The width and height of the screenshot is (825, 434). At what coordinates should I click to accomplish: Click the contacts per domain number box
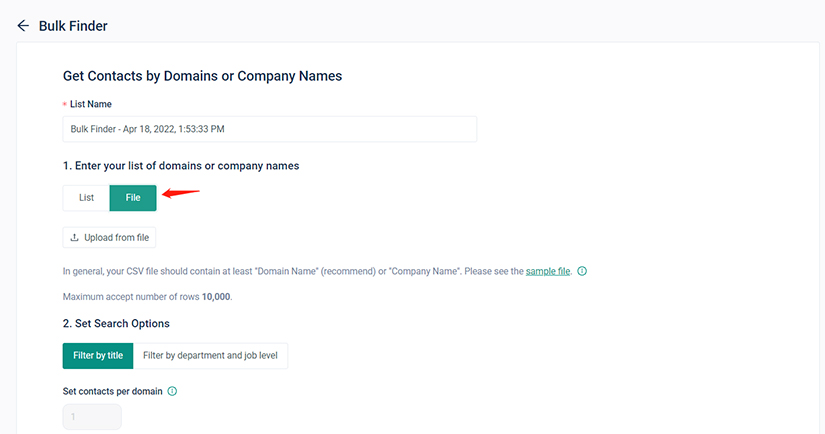pos(92,417)
